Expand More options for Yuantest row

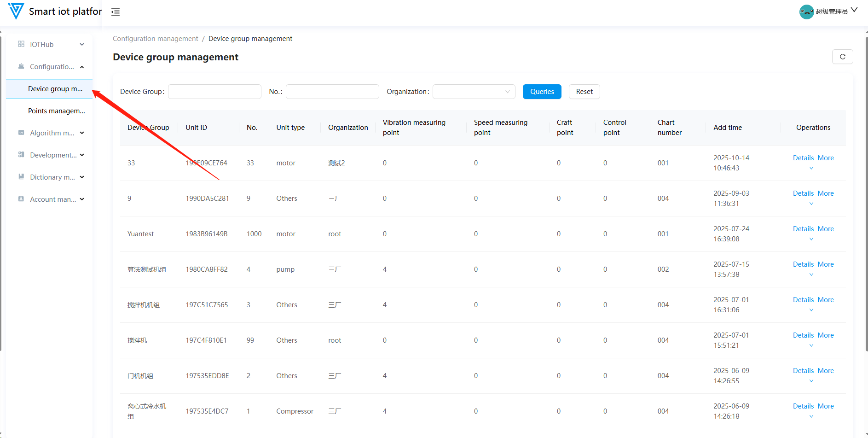click(x=826, y=229)
